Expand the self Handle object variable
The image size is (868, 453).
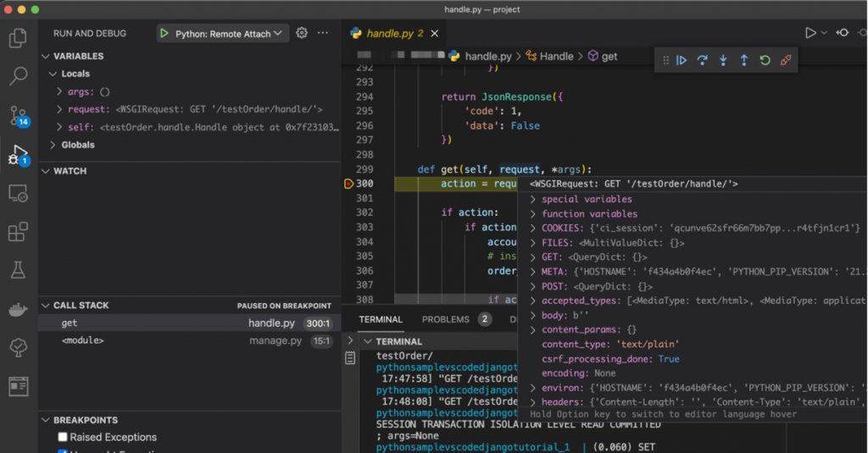point(59,127)
